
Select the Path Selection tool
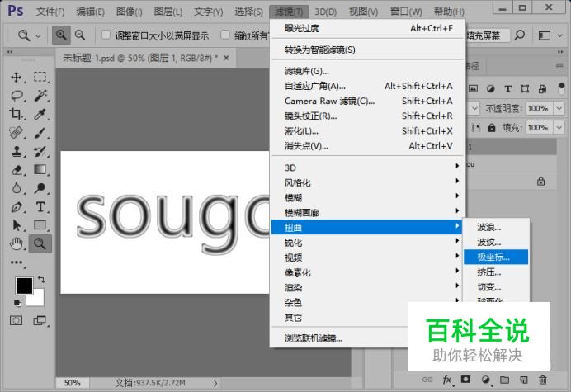[x=17, y=225]
